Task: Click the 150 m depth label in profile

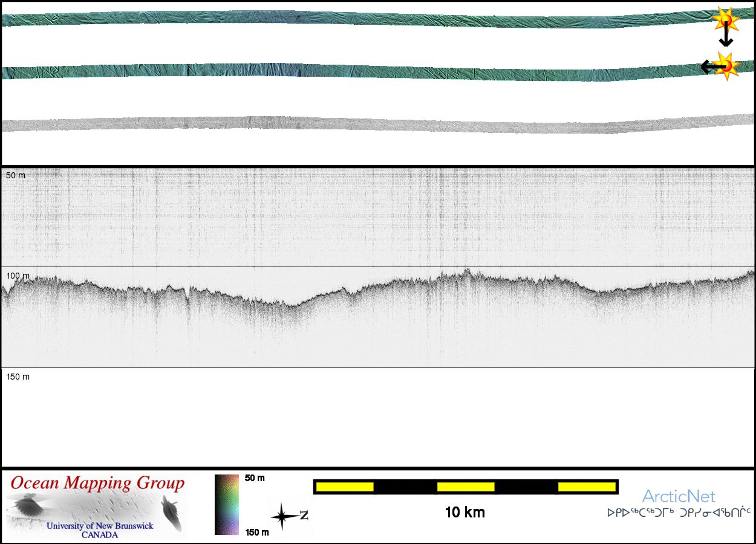Action: click(x=18, y=377)
